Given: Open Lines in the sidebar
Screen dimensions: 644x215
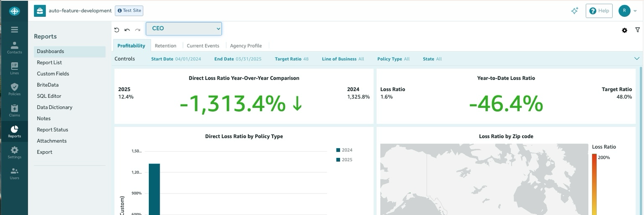Looking at the screenshot, I should [14, 68].
